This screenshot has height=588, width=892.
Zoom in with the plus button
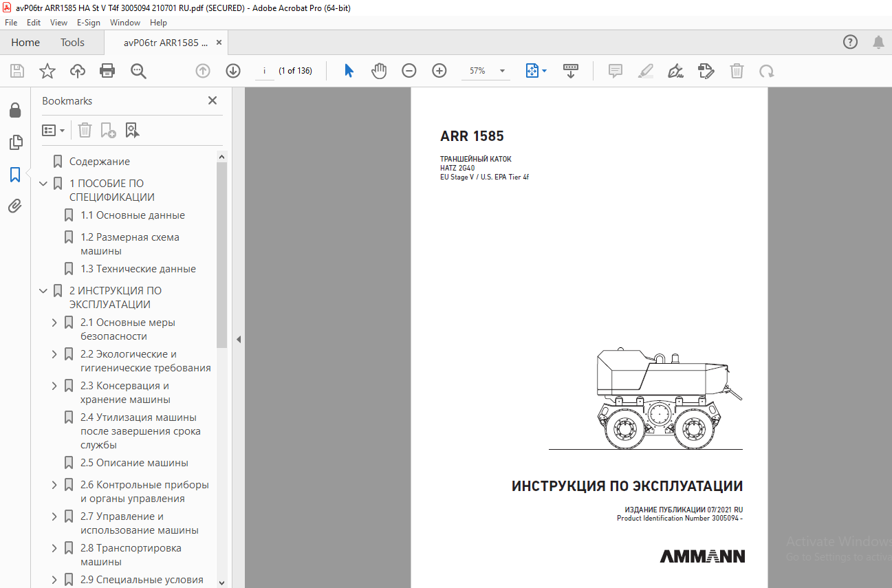coord(439,71)
